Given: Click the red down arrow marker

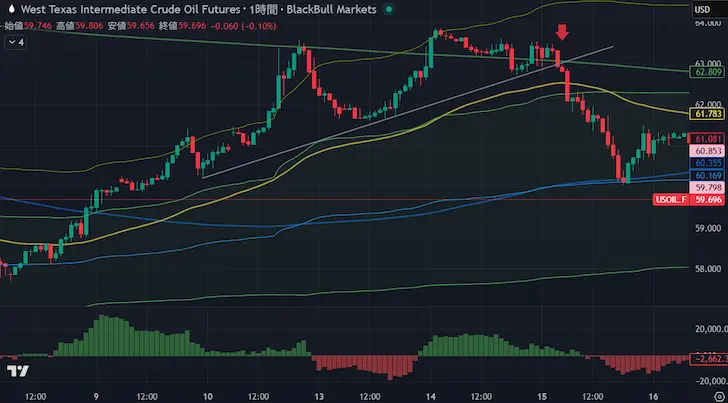Looking at the screenshot, I should coord(562,32).
